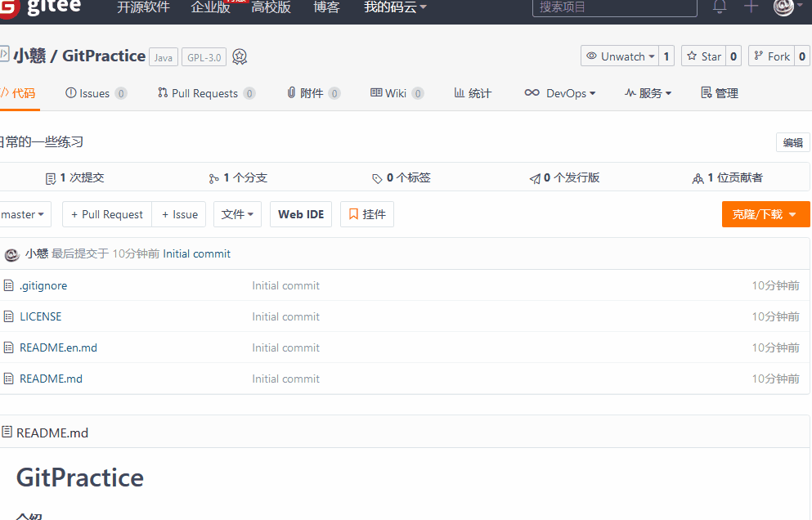Open latest Initial commit link in header row
Screen dimensions: 812x520
[197, 253]
